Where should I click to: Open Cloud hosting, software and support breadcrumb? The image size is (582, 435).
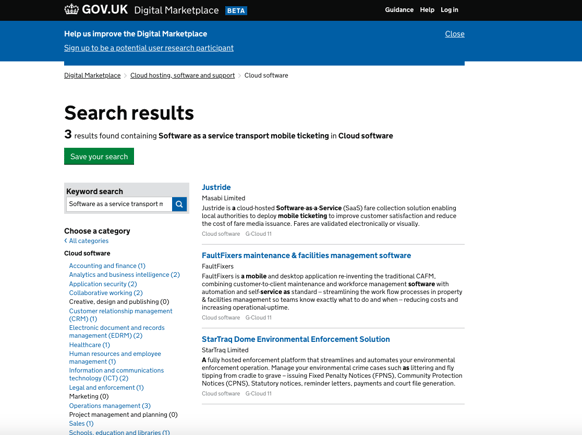[x=183, y=75]
